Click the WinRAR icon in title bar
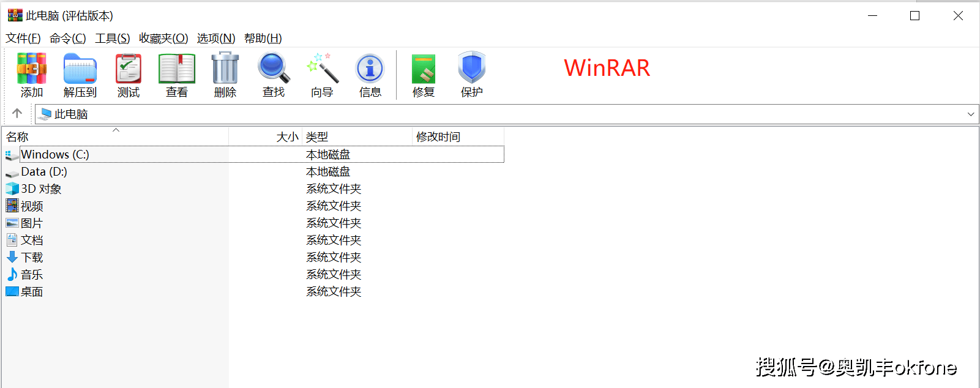 coord(15,15)
